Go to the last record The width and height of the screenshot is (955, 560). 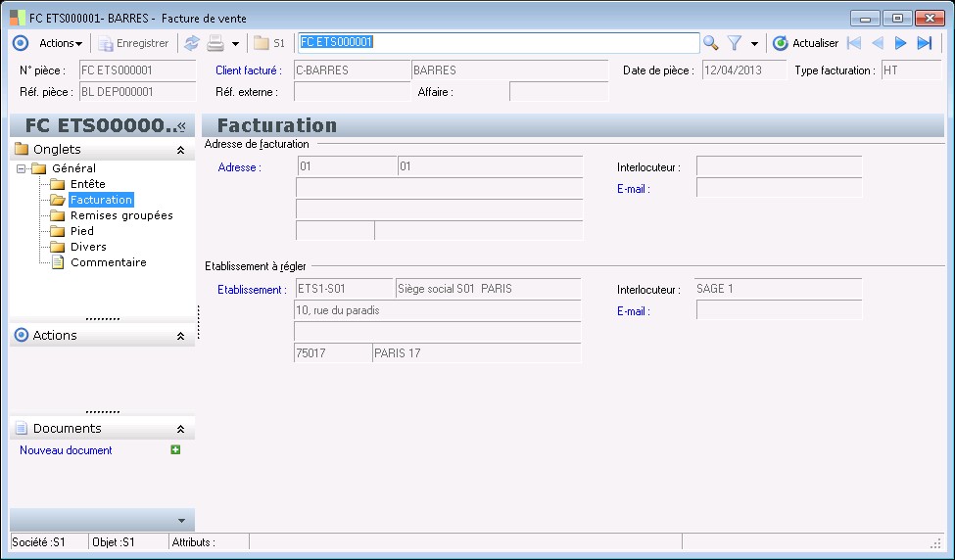[924, 43]
